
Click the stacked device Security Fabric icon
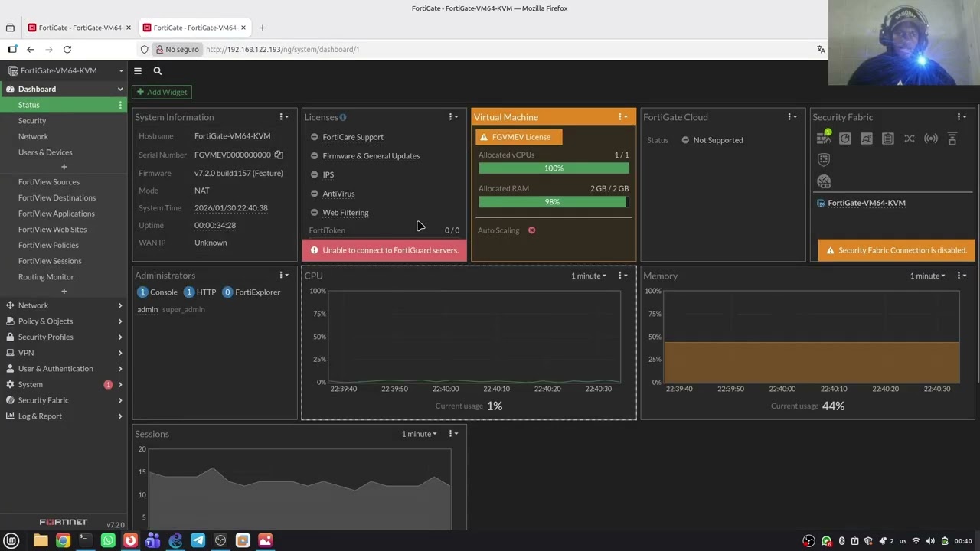[x=952, y=139]
